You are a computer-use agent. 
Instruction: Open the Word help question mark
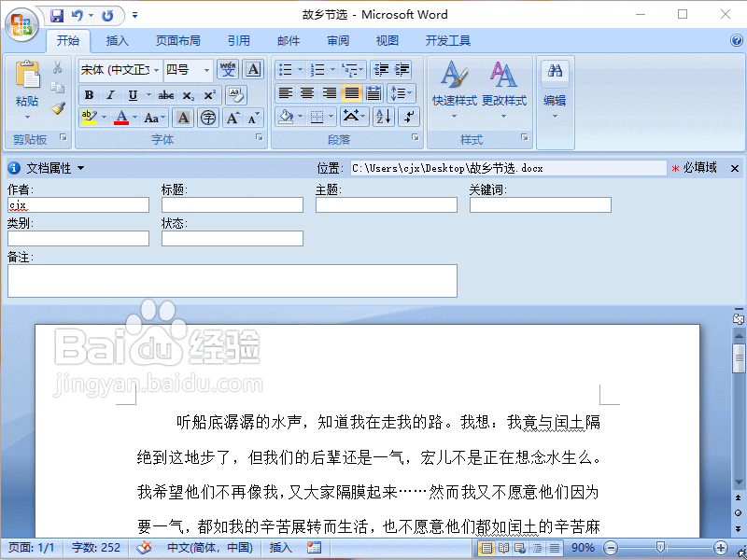click(737, 40)
